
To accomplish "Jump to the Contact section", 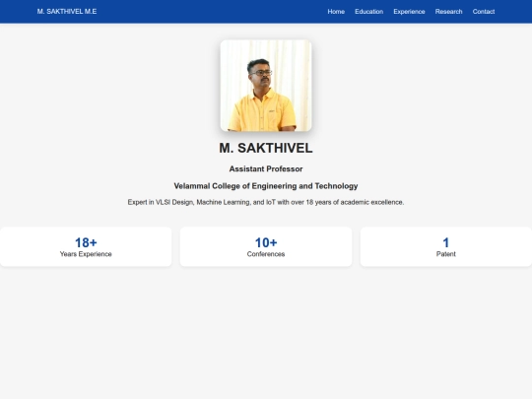I will click(484, 12).
